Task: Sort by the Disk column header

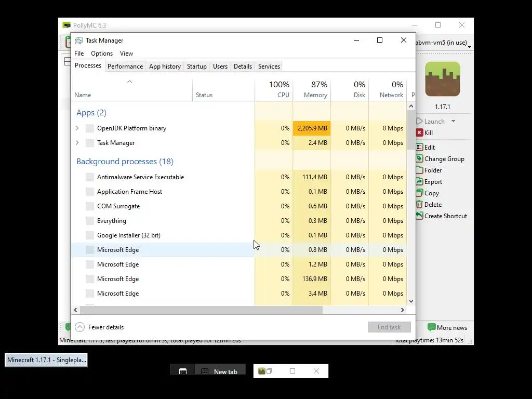Action: 350,89
